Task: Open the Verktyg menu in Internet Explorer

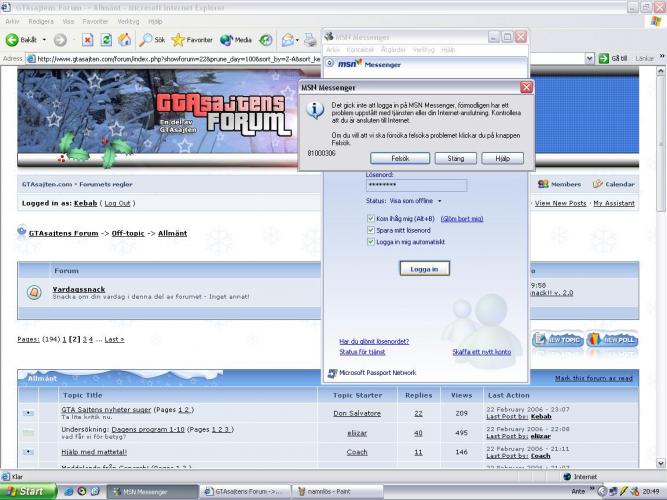Action: [x=128, y=20]
